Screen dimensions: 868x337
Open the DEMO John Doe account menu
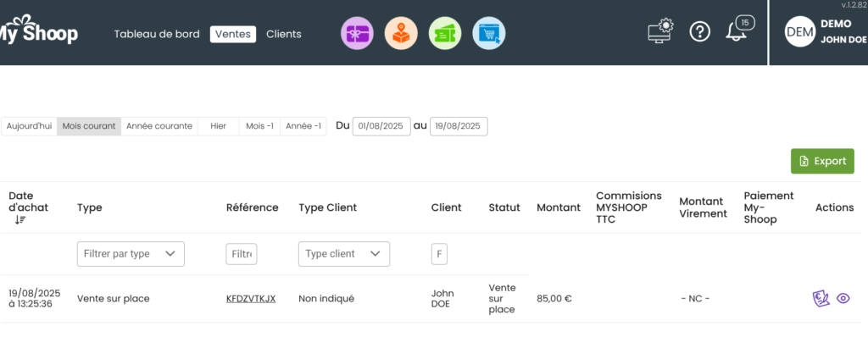(x=826, y=31)
